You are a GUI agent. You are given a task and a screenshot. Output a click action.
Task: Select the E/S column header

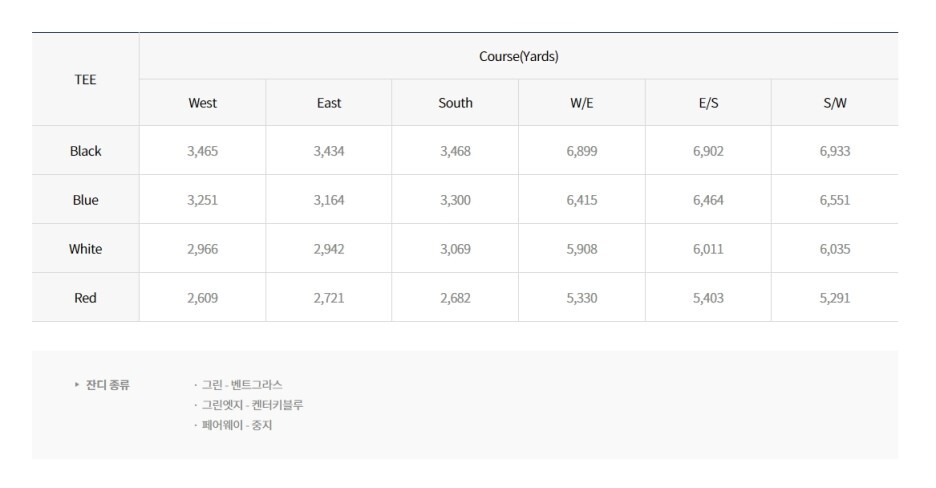pos(709,103)
